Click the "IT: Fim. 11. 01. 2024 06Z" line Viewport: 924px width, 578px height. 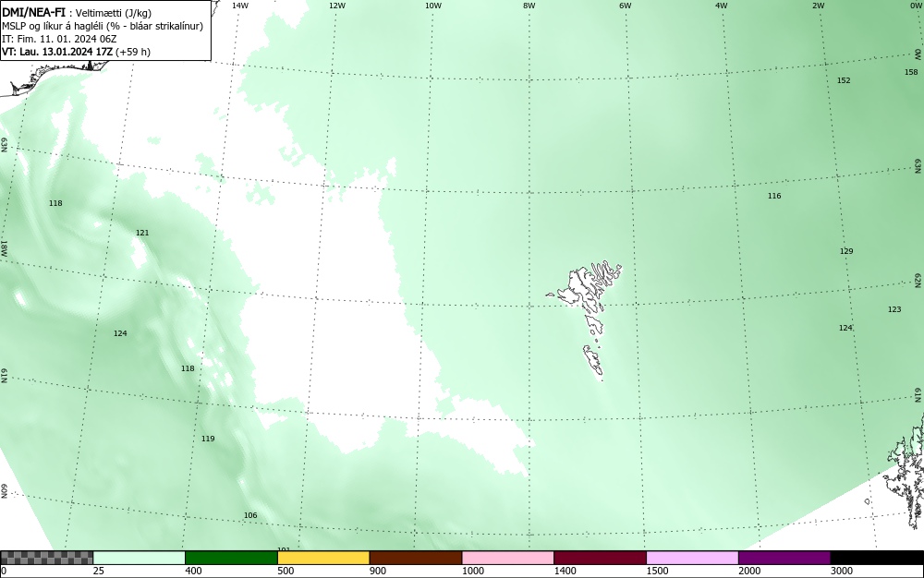coord(59,39)
